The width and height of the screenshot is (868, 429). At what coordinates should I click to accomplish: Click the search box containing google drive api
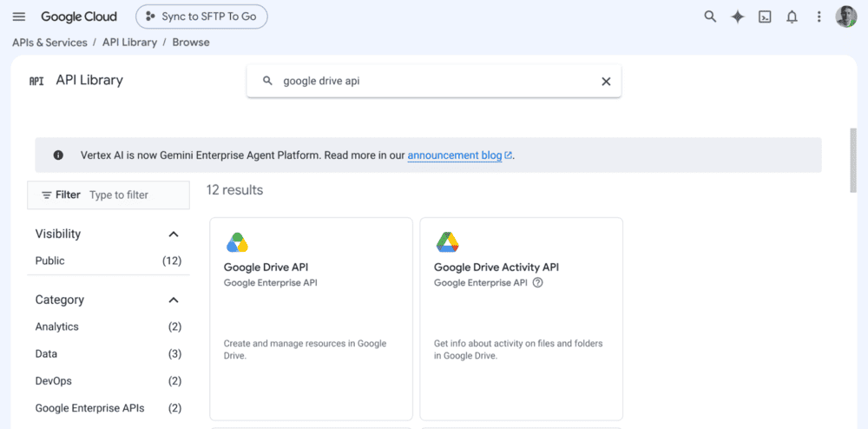tap(433, 82)
